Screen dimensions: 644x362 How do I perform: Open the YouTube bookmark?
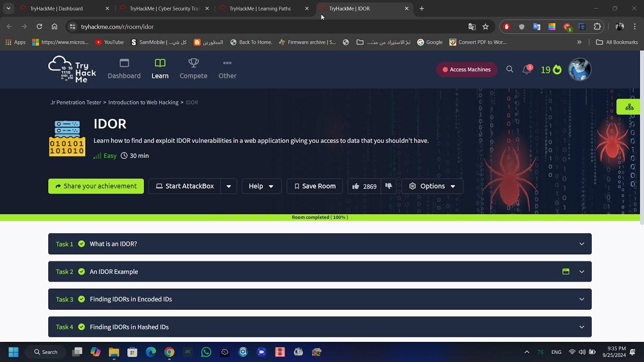(x=109, y=42)
